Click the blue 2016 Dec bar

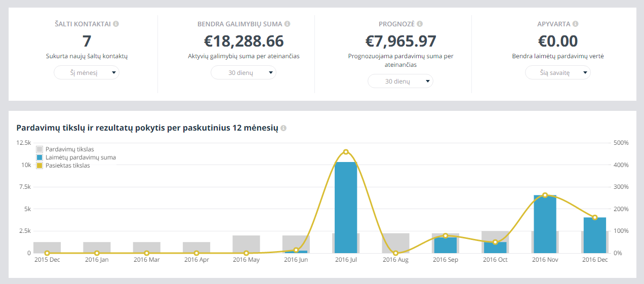coord(595,235)
